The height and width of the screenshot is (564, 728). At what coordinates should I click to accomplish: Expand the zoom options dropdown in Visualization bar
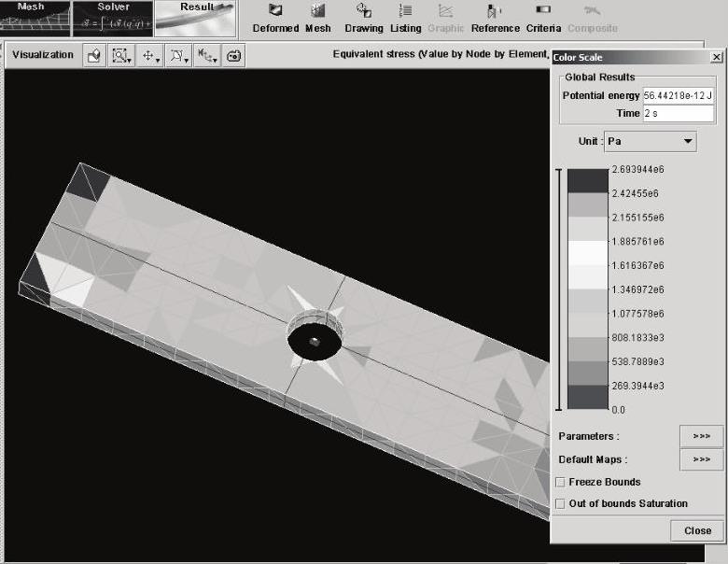pos(130,58)
